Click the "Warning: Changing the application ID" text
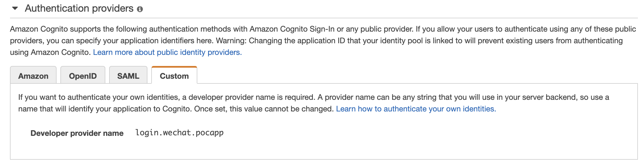644x168 pixels. coord(280,41)
